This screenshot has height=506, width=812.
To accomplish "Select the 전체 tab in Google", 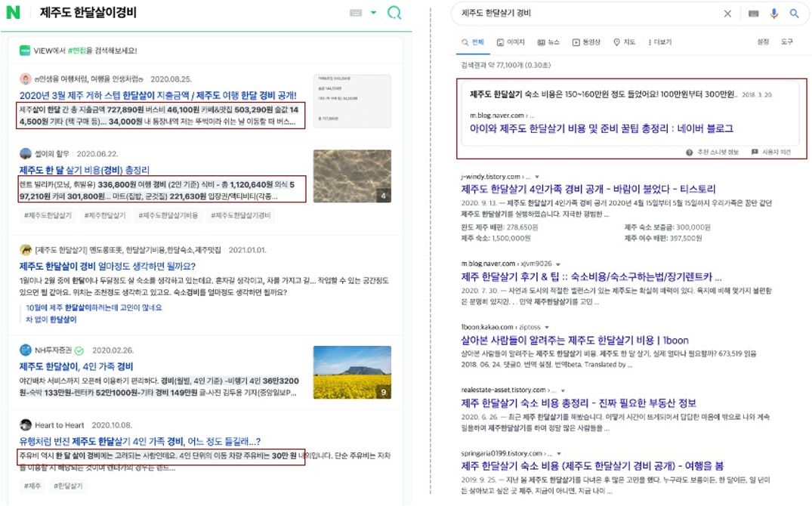I will pyautogui.click(x=473, y=42).
